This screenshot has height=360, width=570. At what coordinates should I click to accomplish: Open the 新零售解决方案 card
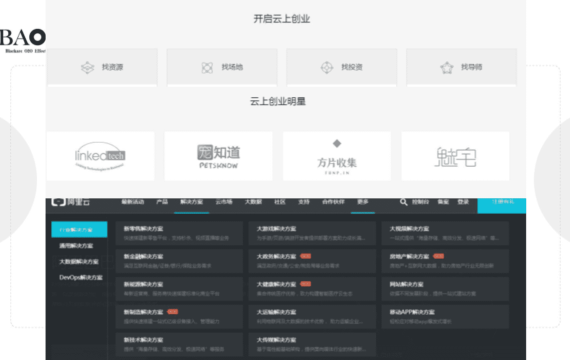coord(179,233)
